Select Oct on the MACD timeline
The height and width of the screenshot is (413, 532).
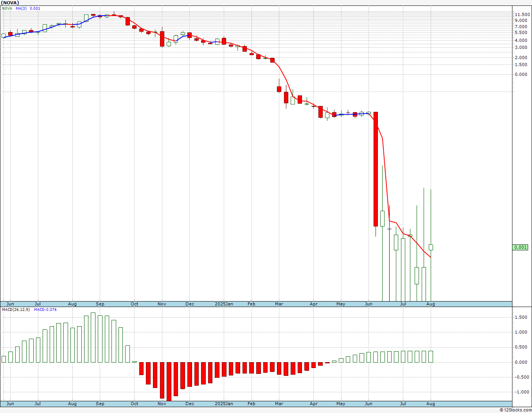(135, 404)
